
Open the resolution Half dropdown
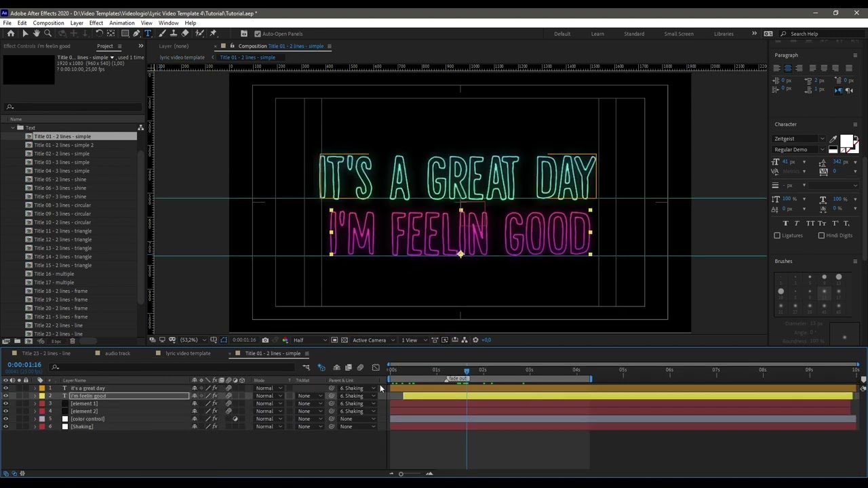[309, 340]
